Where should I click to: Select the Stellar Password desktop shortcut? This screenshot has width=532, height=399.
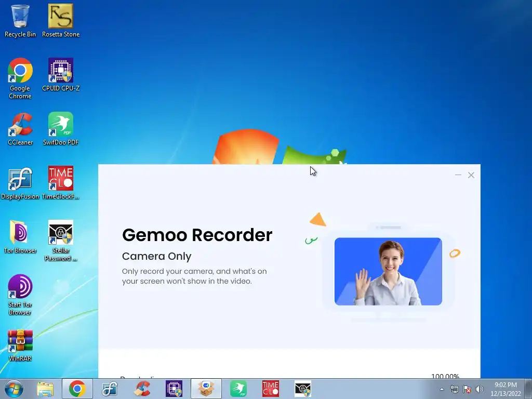(61, 241)
